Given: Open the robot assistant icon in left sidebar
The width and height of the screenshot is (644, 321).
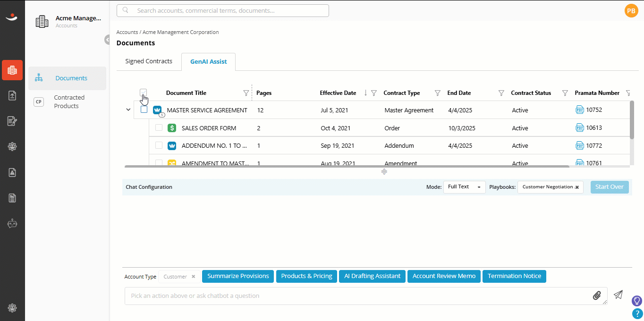Looking at the screenshot, I should (x=12, y=224).
